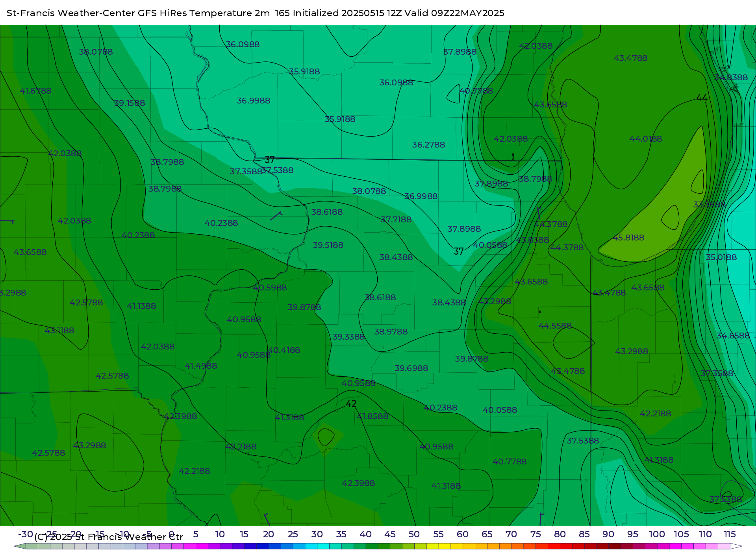Click the color bar label 25
The width and height of the screenshot is (756, 551).
click(293, 534)
